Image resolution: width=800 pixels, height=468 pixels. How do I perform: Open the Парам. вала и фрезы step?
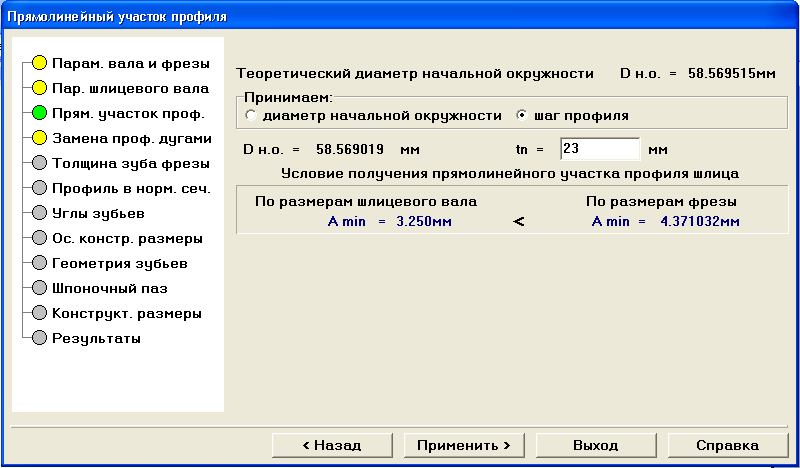(x=131, y=64)
